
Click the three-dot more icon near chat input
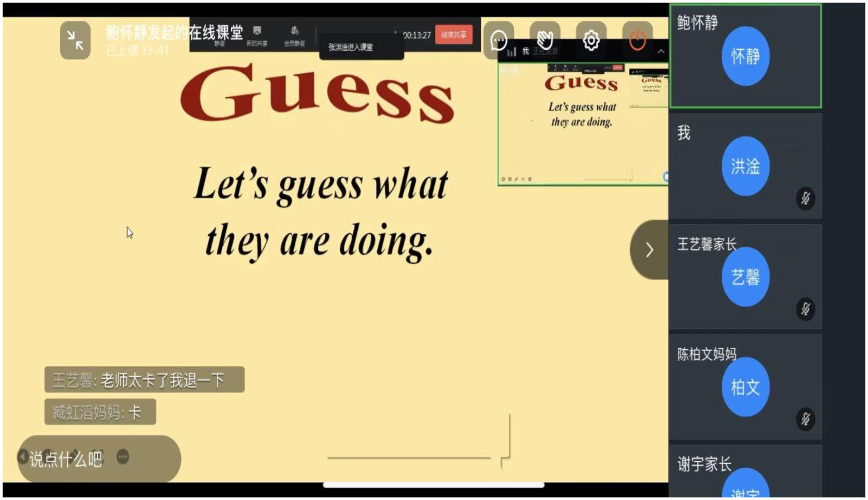click(123, 457)
